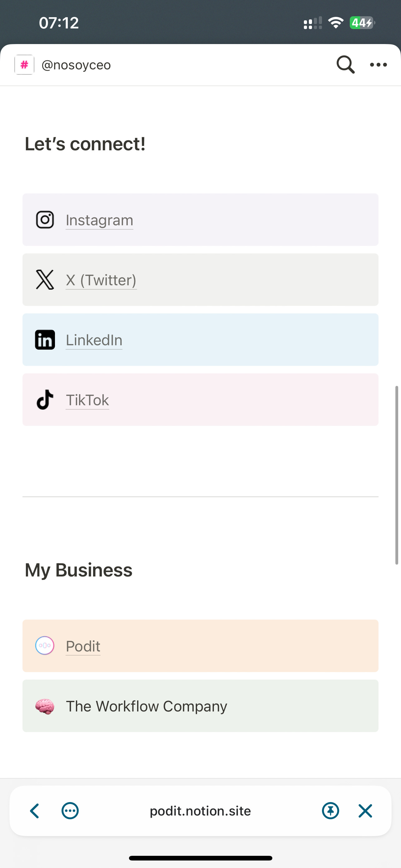Open the X (Twitter) link
The height and width of the screenshot is (868, 401).
(x=101, y=280)
